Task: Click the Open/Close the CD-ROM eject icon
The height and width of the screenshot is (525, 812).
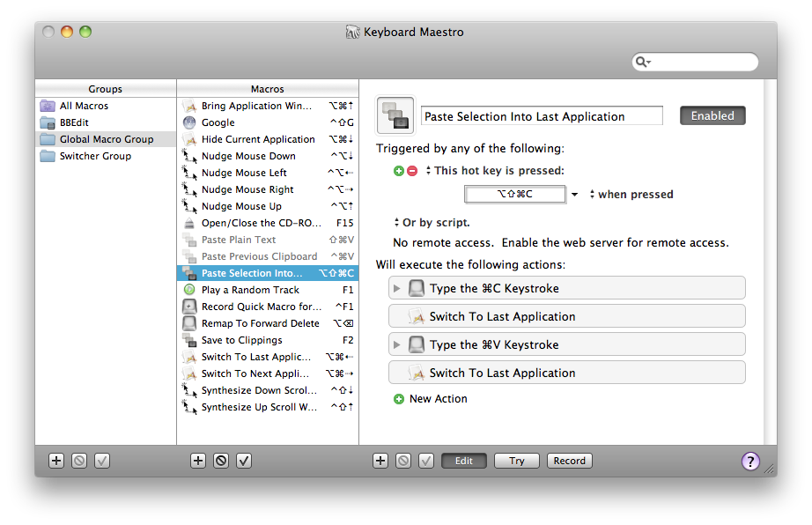Action: coord(189,223)
